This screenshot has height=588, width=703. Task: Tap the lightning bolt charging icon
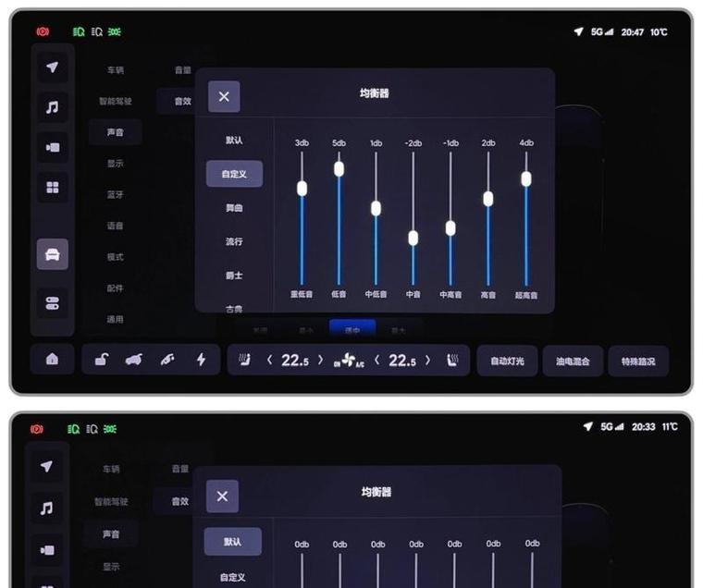201,359
